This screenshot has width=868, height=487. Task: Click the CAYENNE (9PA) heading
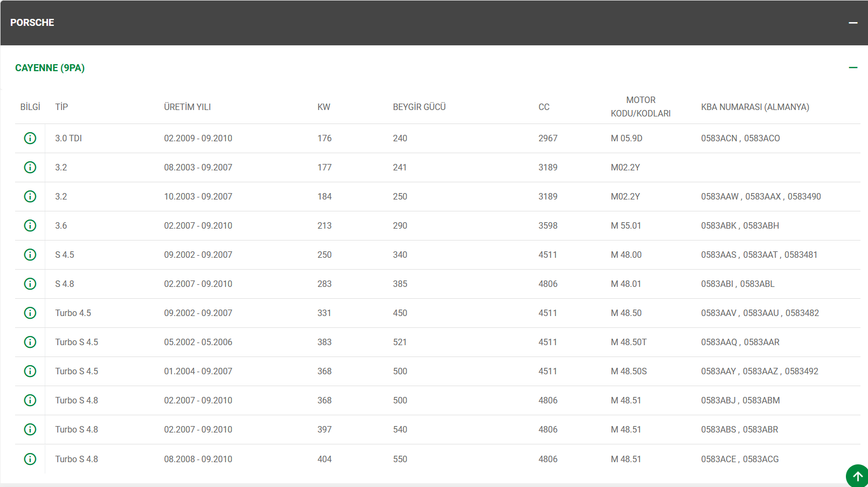[50, 68]
